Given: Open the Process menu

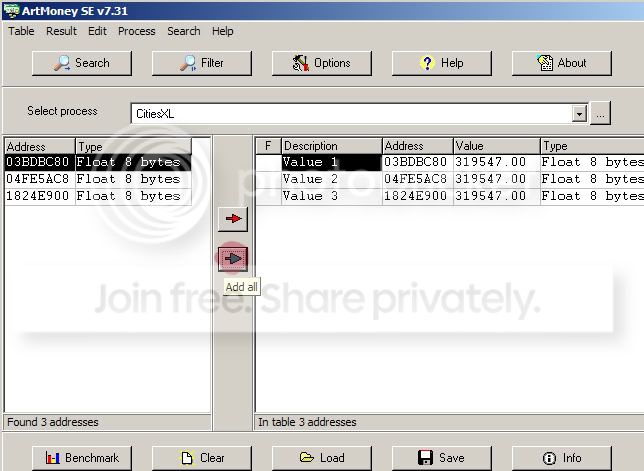Looking at the screenshot, I should tap(137, 31).
